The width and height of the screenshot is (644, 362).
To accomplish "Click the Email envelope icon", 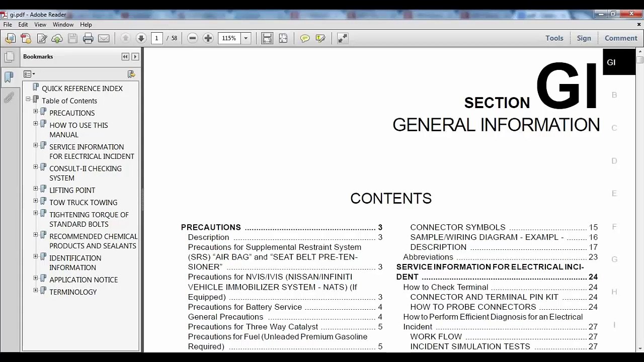I will click(x=104, y=38).
